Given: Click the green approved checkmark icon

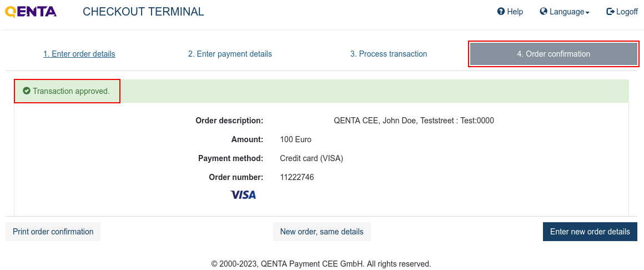Looking at the screenshot, I should click(x=27, y=91).
